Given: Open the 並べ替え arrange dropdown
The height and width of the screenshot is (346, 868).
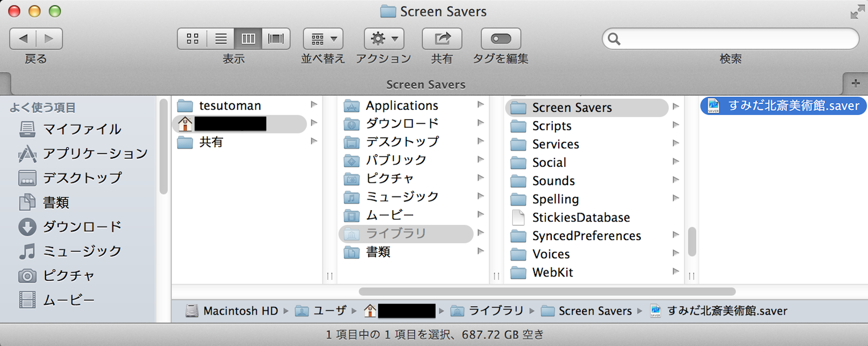Looking at the screenshot, I should (x=323, y=39).
